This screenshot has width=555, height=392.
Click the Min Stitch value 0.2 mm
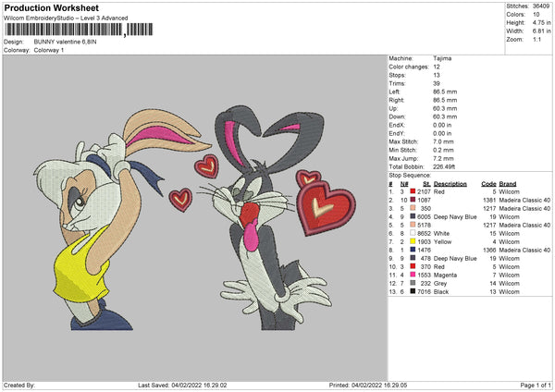443,150
